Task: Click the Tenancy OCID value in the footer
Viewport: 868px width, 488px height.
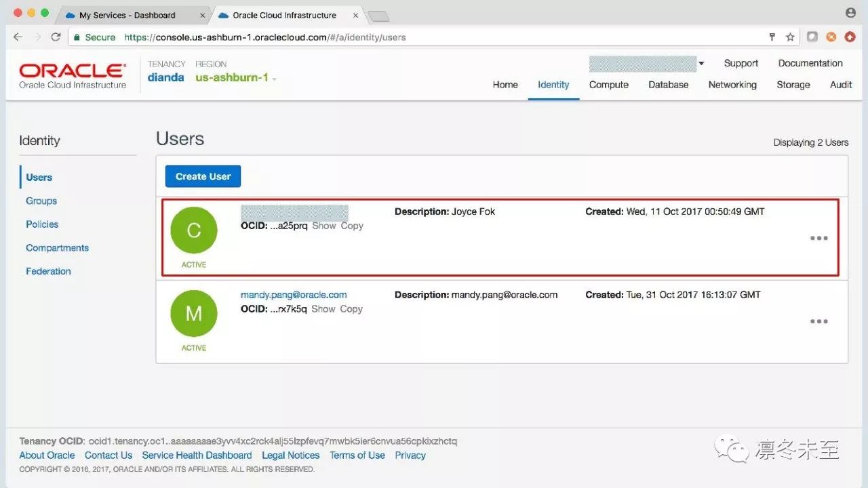Action: [273, 441]
